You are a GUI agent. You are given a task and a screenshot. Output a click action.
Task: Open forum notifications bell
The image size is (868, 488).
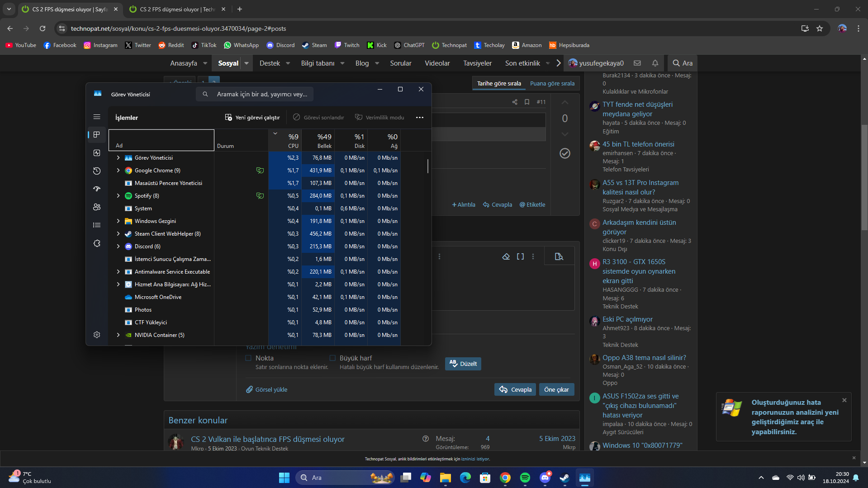pyautogui.click(x=655, y=63)
